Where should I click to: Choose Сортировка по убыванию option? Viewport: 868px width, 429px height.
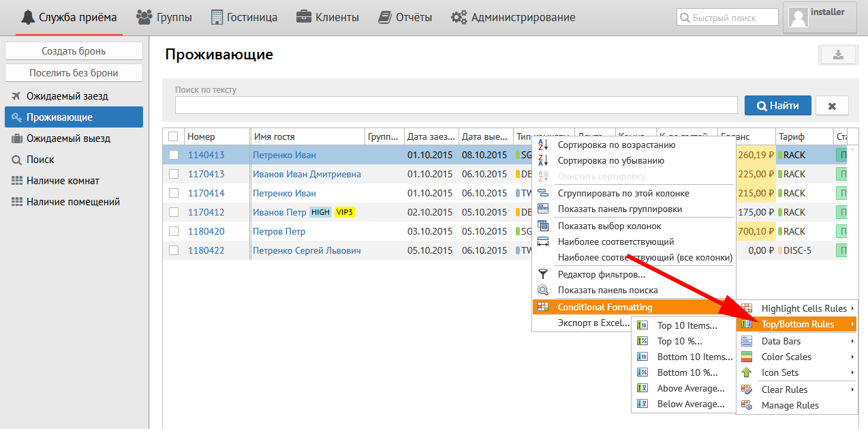coord(610,160)
